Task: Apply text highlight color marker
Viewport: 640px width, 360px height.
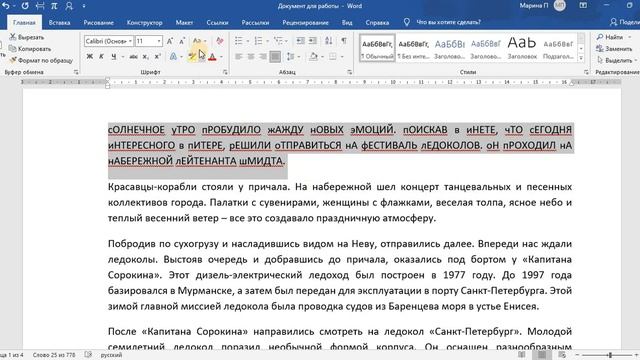Action: (192, 57)
